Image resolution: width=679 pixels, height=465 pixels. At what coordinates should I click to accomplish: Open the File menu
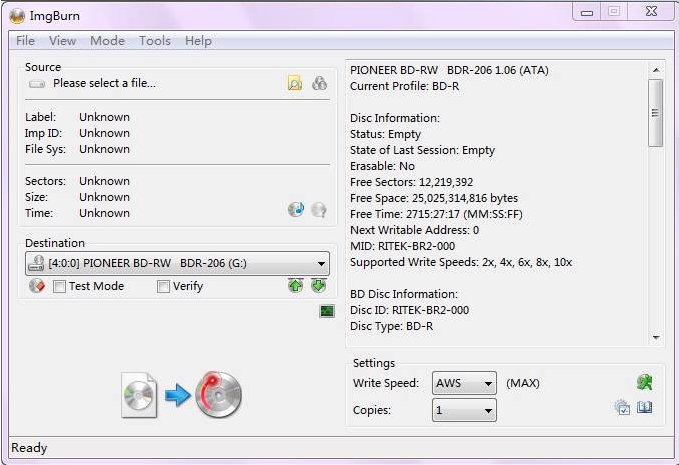pos(25,41)
